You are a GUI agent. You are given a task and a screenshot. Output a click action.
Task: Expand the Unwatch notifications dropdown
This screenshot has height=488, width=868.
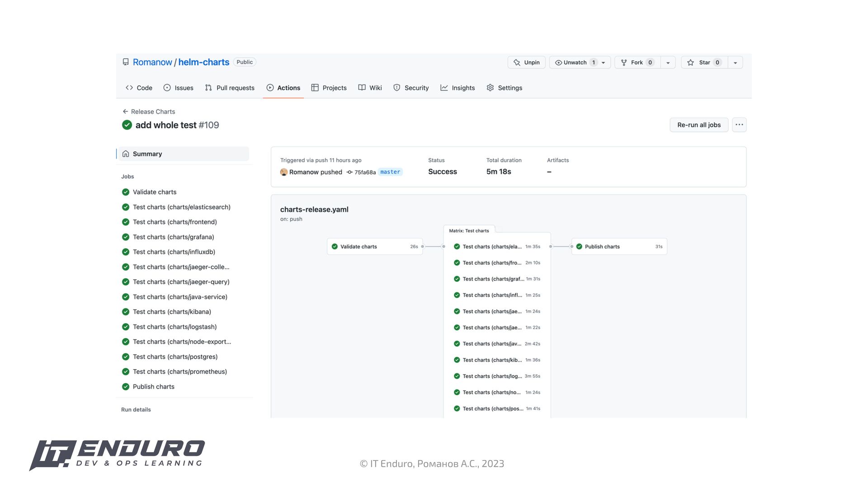tap(603, 62)
